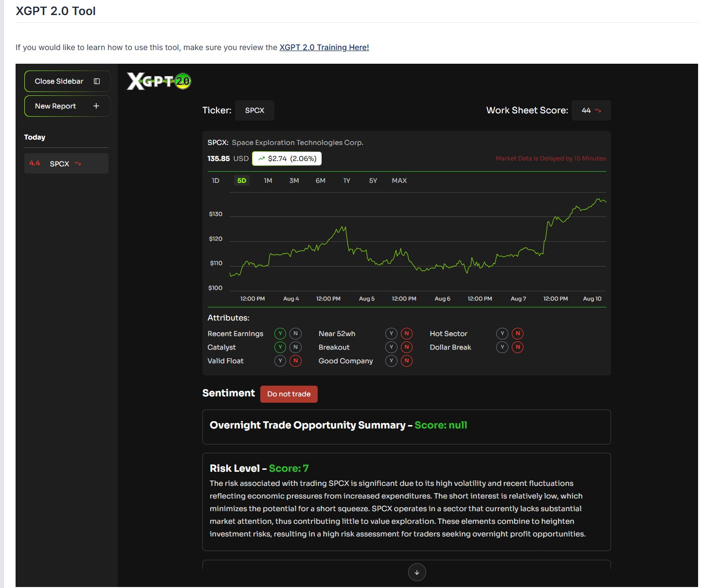Click the $2.74 (2.06%) price change badge
The width and height of the screenshot is (702, 588).
[287, 159]
